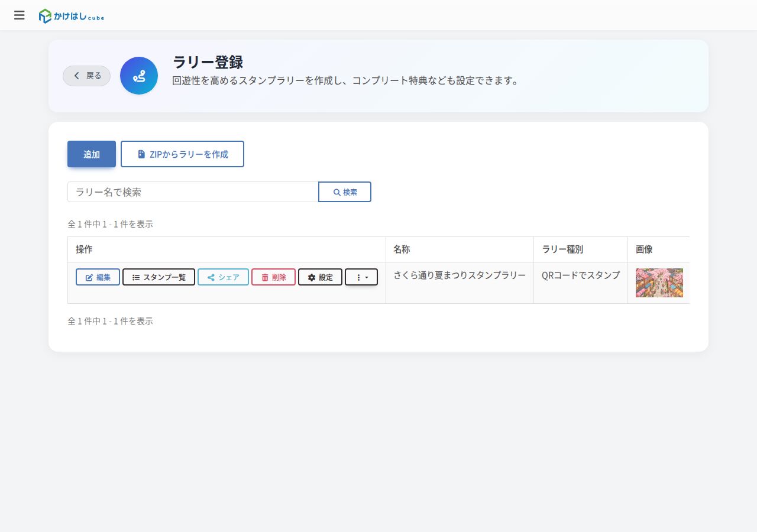
Task: Click the round rally route icon
Action: pyautogui.click(x=139, y=76)
